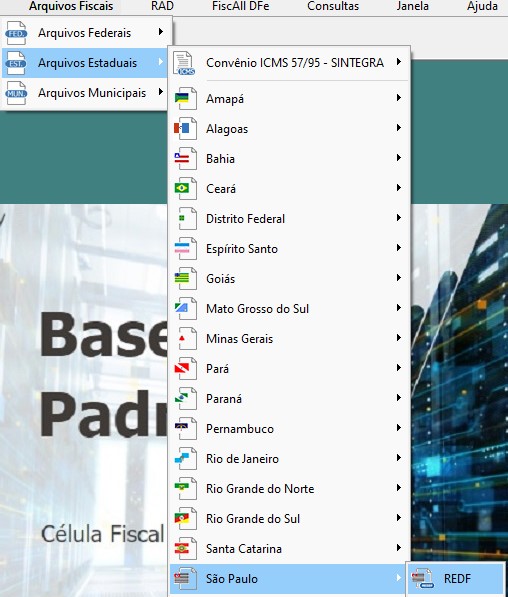
Task: Expand the Paraná submenu arrow
Action: coord(399,398)
